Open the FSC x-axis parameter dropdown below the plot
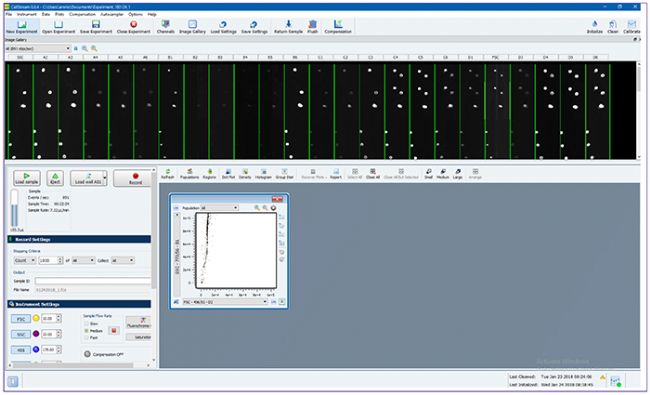The image size is (650, 395). pos(225,302)
